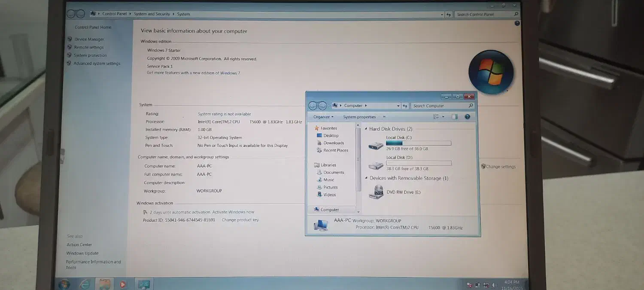Click the Start button orb

point(64,284)
